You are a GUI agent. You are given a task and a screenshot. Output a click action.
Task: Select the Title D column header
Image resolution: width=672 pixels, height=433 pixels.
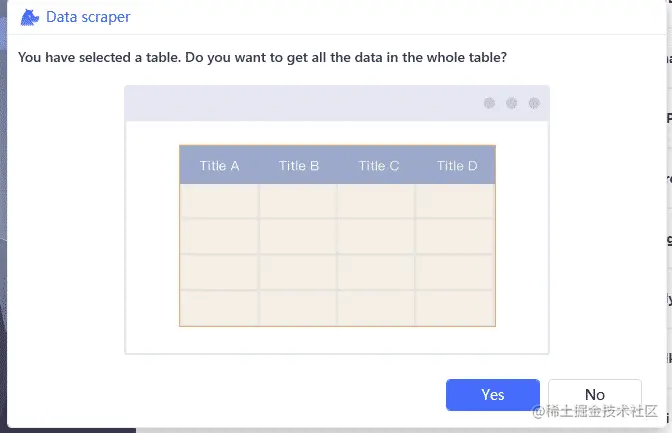[457, 166]
